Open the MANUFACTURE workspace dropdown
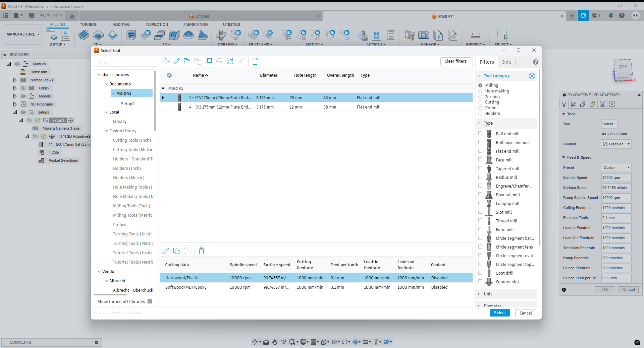Image resolution: width=644 pixels, height=348 pixels. 23,34
